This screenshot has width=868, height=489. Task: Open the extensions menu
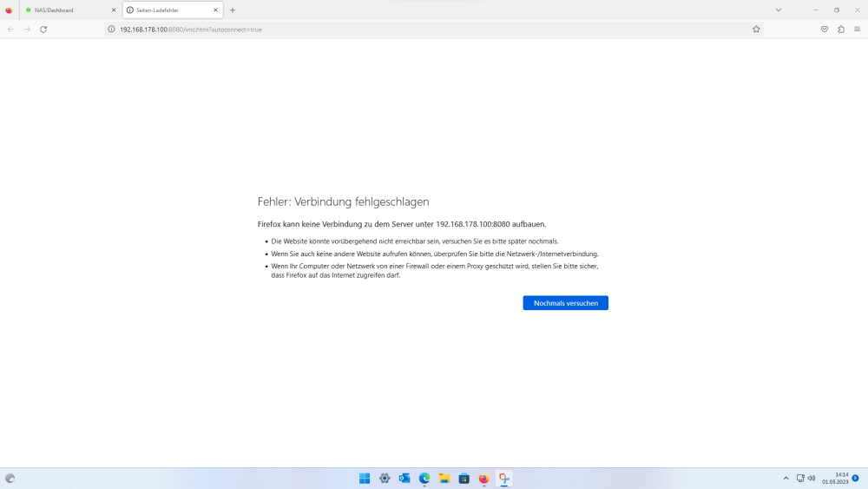(841, 30)
